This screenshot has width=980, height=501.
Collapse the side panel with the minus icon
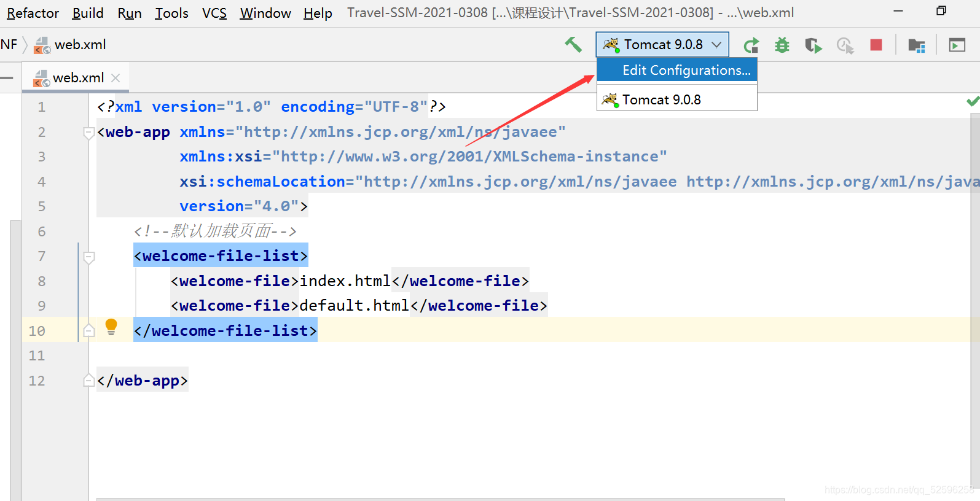point(7,78)
